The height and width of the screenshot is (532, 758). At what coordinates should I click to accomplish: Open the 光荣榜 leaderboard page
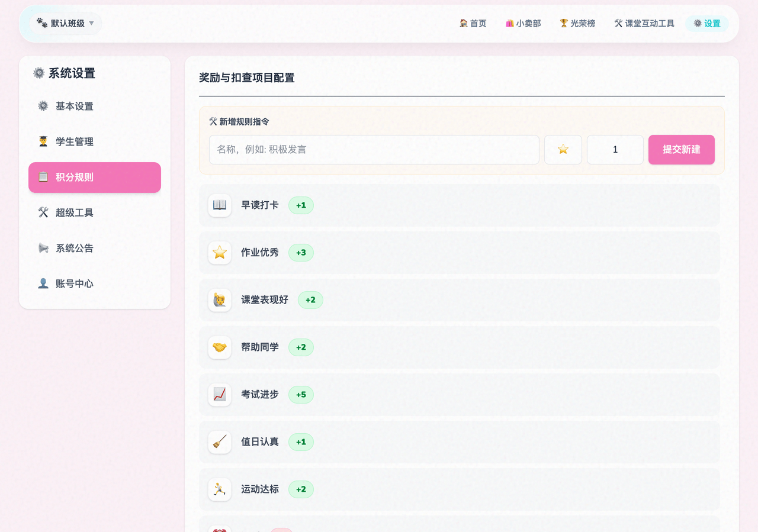click(577, 24)
